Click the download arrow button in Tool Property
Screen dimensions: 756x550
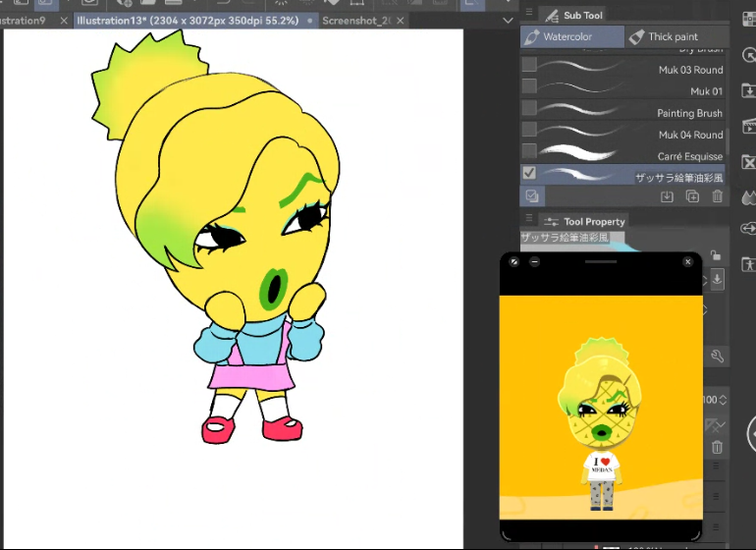(717, 280)
